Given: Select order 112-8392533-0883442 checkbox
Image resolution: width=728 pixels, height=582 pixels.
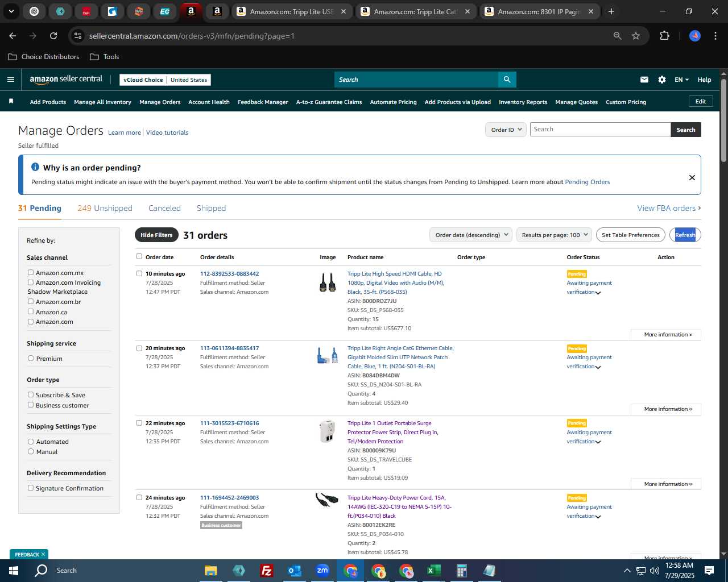Looking at the screenshot, I should pyautogui.click(x=139, y=273).
